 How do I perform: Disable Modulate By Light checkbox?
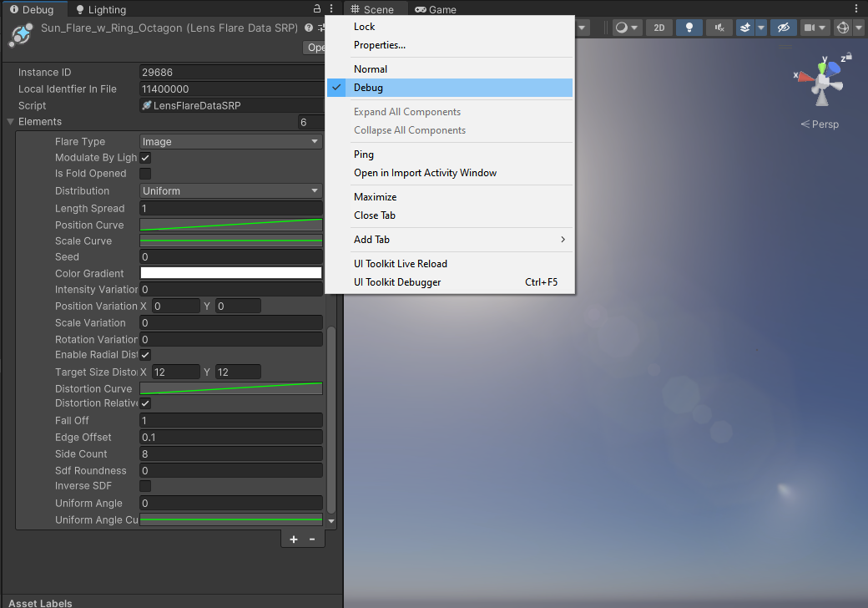(145, 157)
